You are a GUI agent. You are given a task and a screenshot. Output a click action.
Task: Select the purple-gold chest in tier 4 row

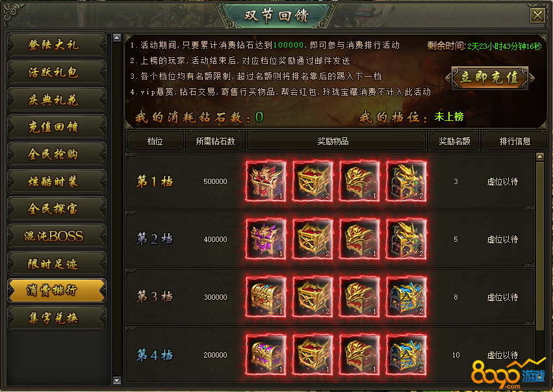(x=266, y=355)
